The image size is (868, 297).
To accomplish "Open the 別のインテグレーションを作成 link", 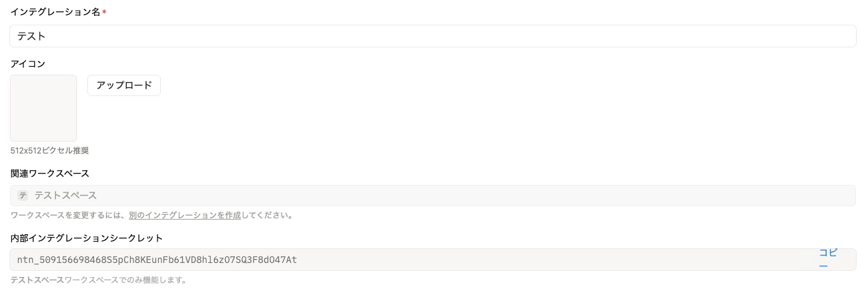I will click(185, 216).
